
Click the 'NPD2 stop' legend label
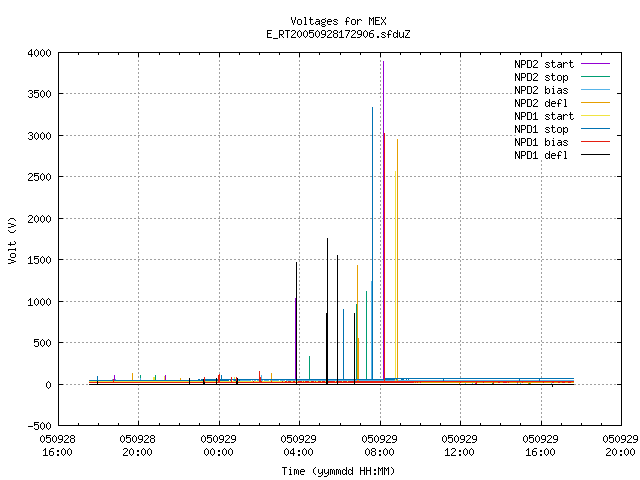[x=541, y=77]
